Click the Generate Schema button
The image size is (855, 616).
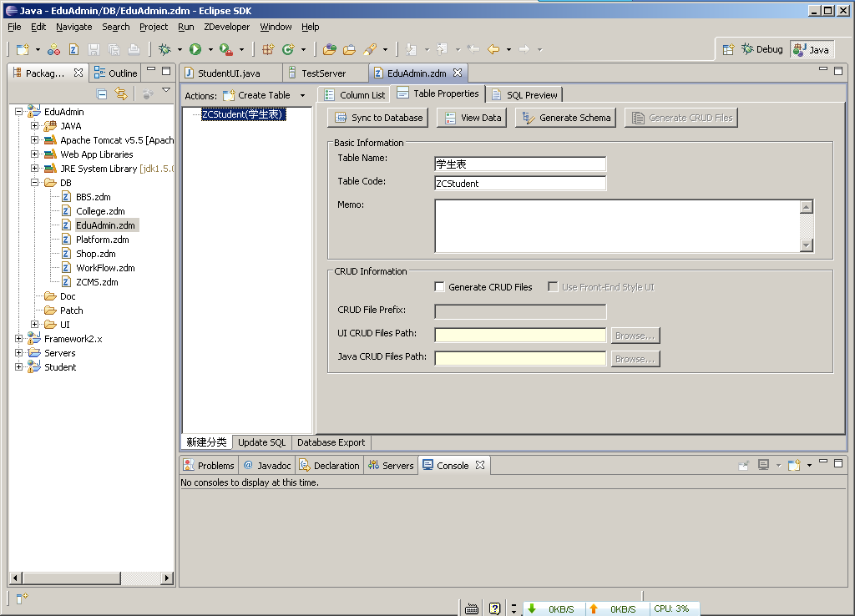567,118
